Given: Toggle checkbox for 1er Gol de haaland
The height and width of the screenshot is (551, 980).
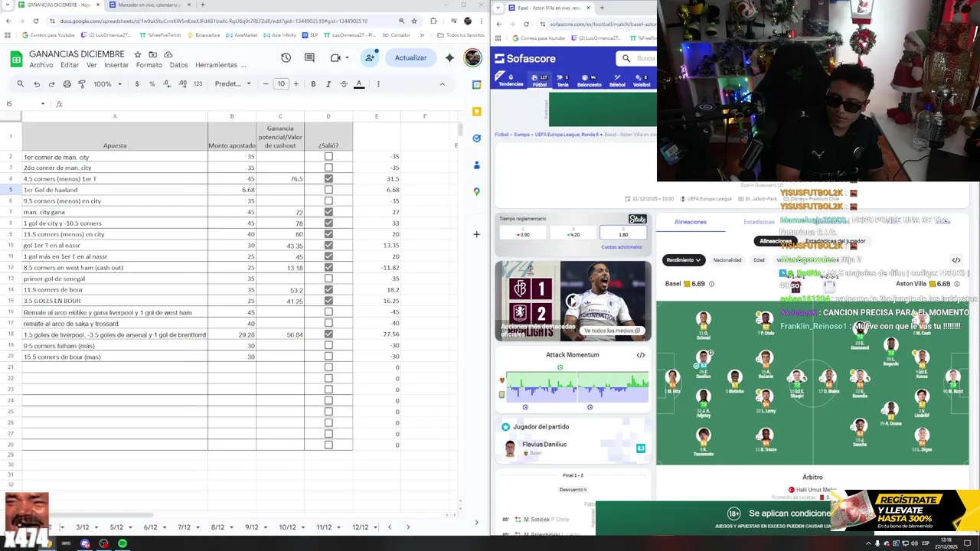Looking at the screenshot, I should (328, 190).
